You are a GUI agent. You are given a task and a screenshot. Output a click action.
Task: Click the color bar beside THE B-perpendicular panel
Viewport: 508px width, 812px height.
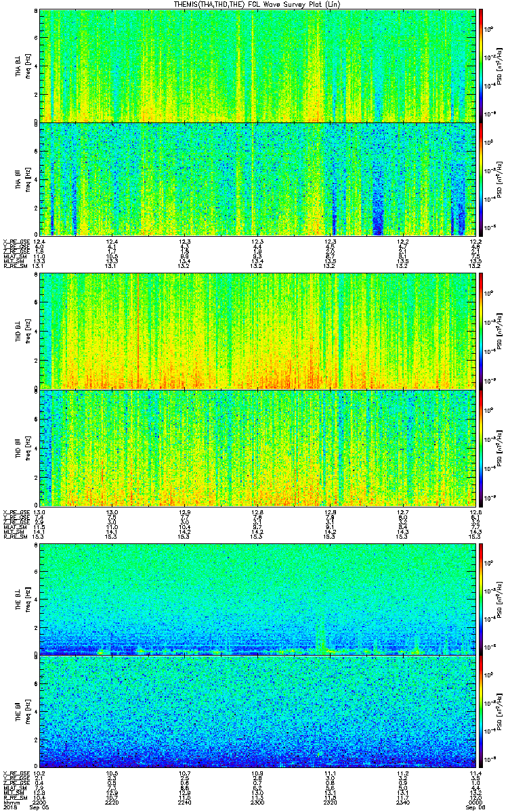[x=481, y=599]
